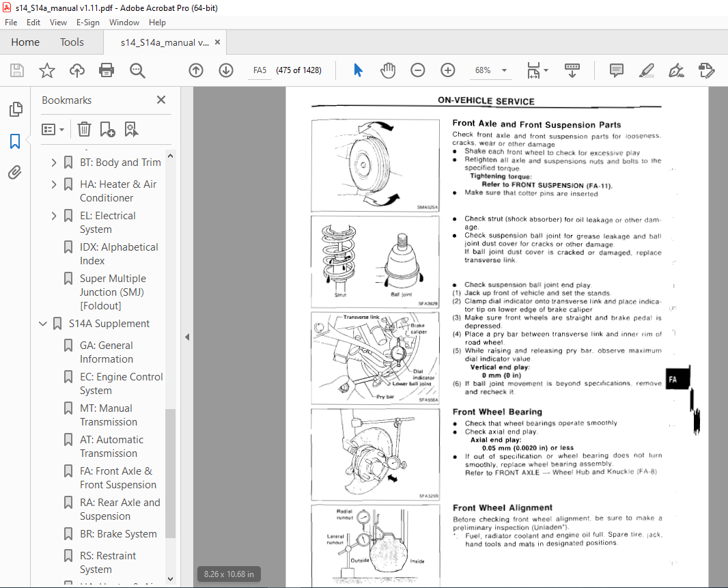
Task: Click the bookmarks panel scrollbar thumb
Action: (170, 473)
